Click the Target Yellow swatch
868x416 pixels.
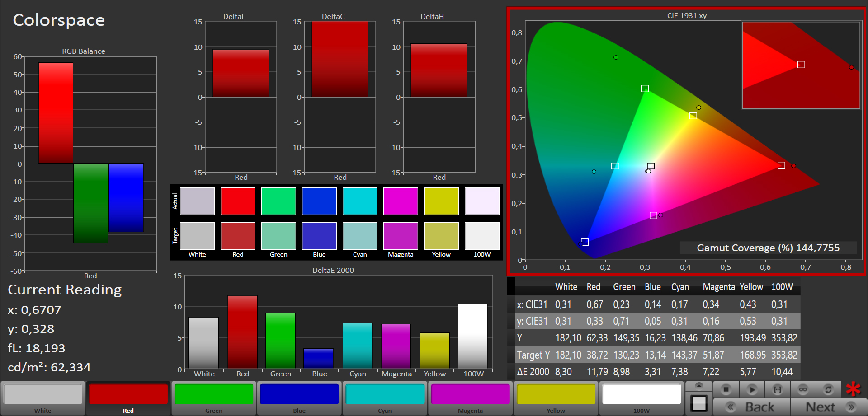(x=441, y=236)
